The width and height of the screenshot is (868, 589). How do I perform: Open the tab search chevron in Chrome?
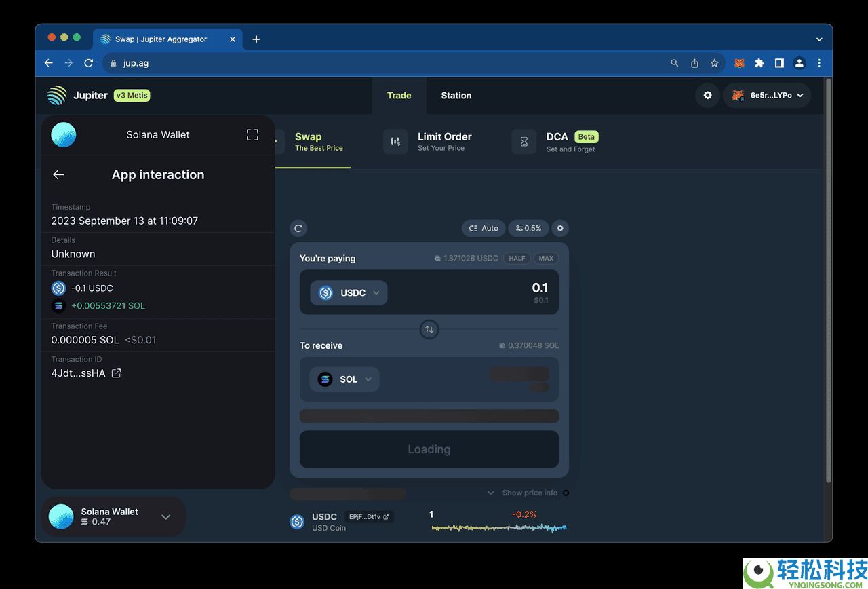[819, 39]
